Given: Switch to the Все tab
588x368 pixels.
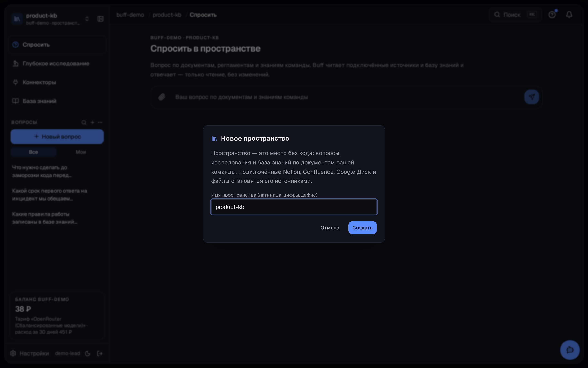Looking at the screenshot, I should coord(33,152).
